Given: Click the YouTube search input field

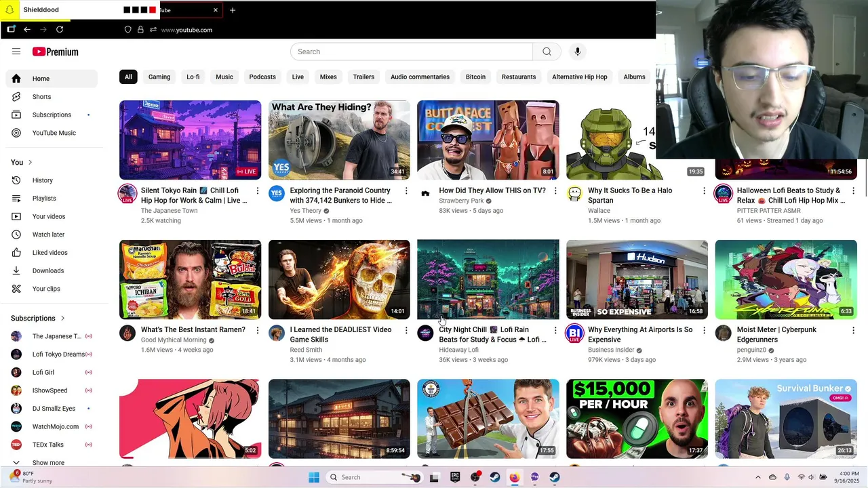Looking at the screenshot, I should coord(412,52).
